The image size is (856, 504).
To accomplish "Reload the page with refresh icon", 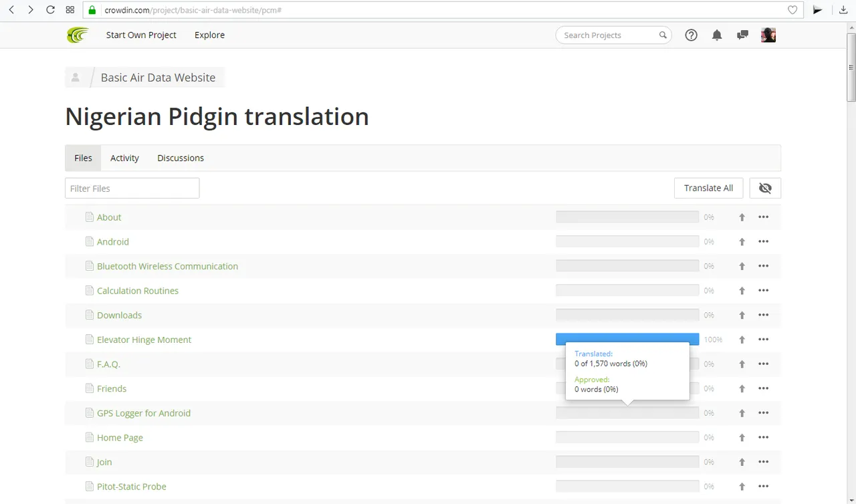I will [x=50, y=10].
